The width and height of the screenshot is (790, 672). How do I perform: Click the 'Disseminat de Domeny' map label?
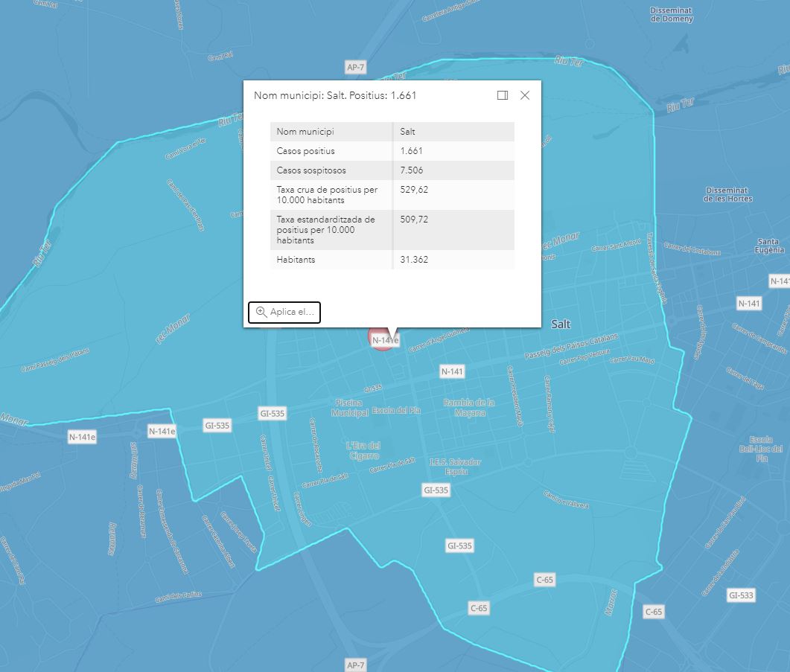(x=672, y=15)
